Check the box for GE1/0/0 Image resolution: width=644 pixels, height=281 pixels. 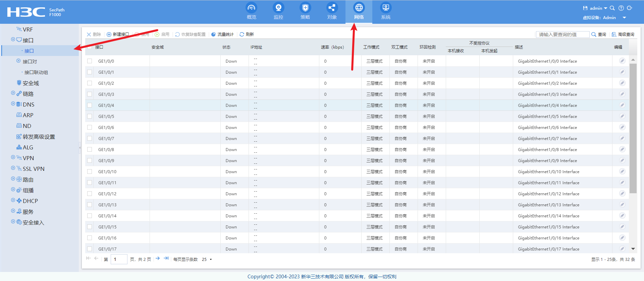(90, 61)
